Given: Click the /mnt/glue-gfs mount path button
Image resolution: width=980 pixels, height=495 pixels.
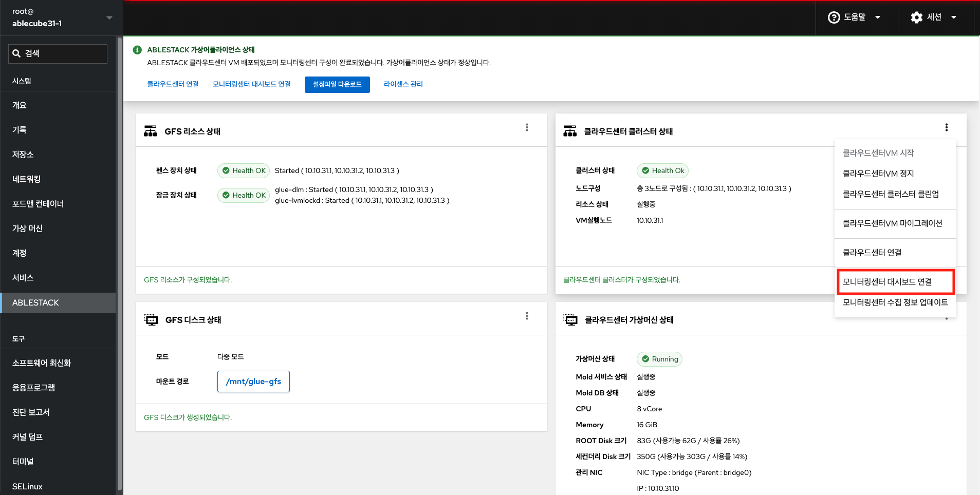Looking at the screenshot, I should point(253,382).
